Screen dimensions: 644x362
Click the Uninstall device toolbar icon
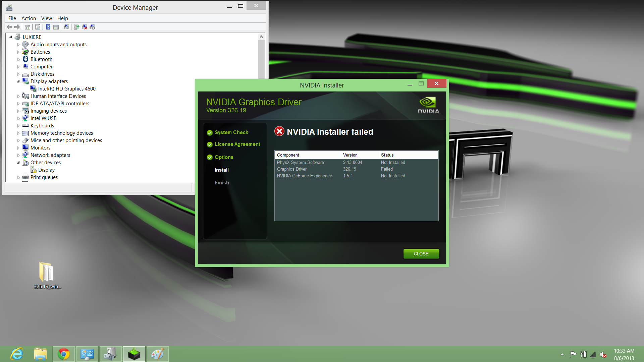click(x=85, y=27)
